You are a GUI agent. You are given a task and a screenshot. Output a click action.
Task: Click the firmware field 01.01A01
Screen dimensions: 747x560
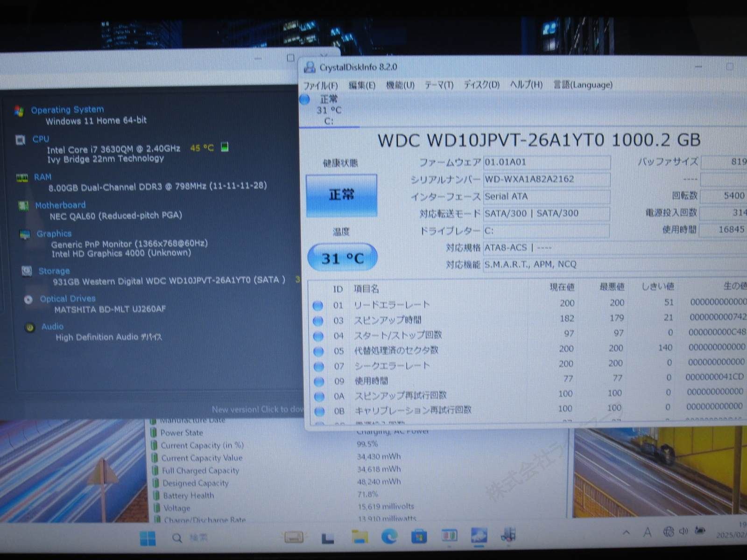tap(546, 162)
